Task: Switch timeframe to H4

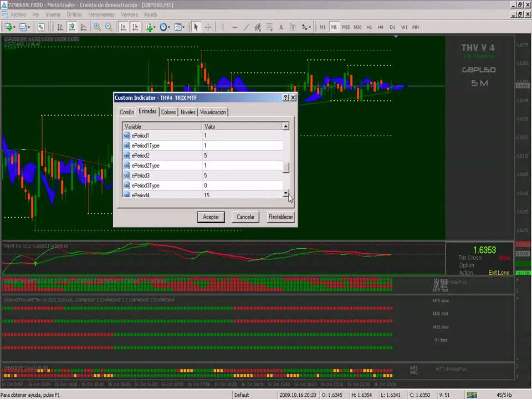Action: [x=381, y=27]
